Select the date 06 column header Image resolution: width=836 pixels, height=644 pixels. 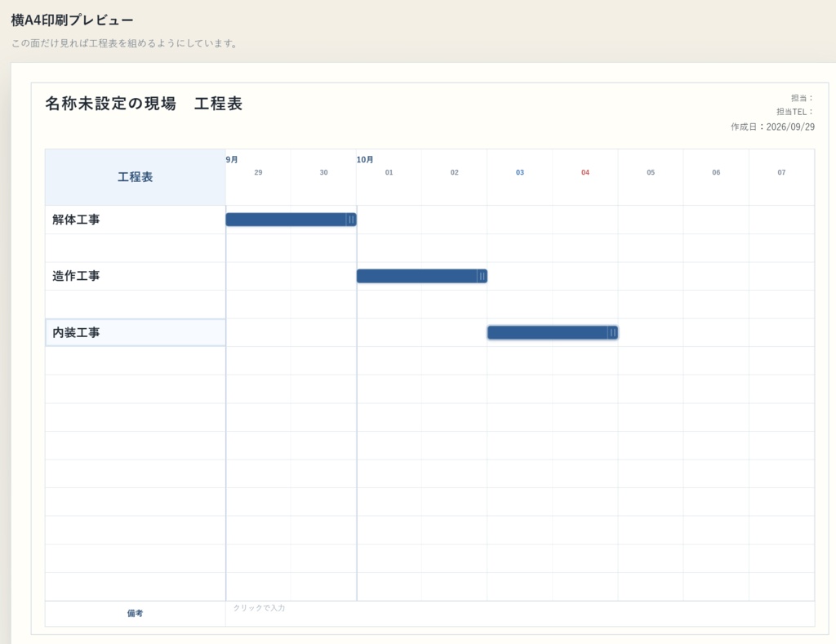point(716,173)
